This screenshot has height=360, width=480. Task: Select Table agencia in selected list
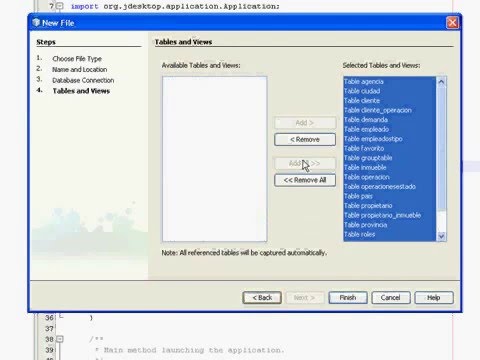(390, 82)
